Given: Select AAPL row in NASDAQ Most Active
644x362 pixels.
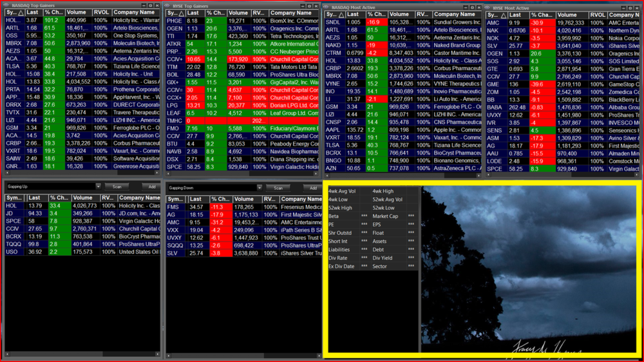Looking at the screenshot, I should (x=402, y=130).
